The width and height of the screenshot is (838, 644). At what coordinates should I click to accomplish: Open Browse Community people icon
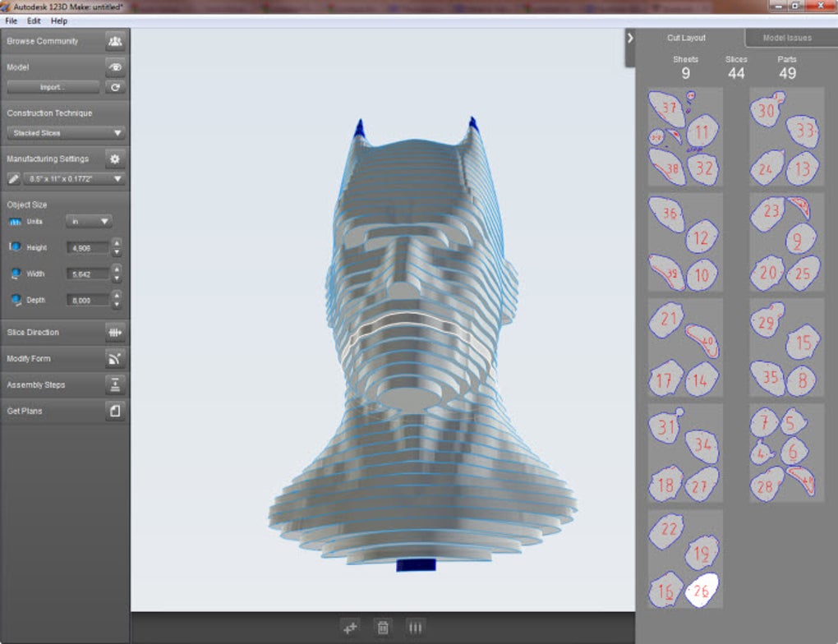coord(115,41)
